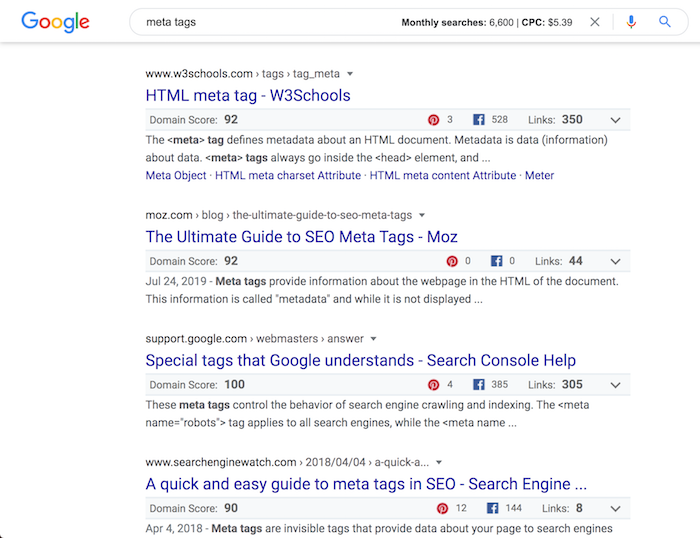Click Facebook icon in W3Schools result bar
The image size is (700, 538).
[479, 120]
